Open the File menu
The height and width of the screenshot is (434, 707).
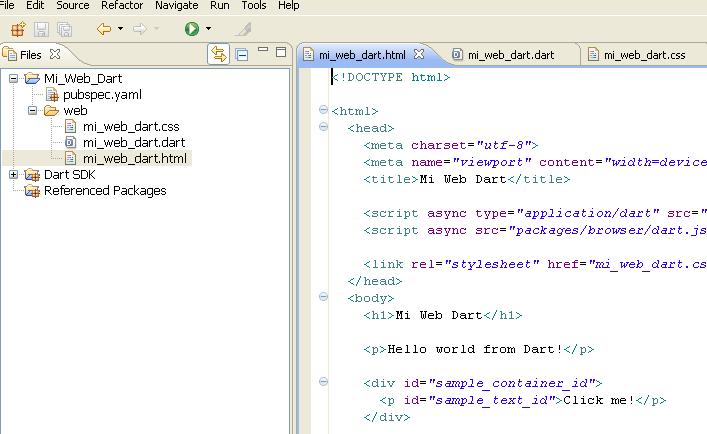pyautogui.click(x=6, y=5)
